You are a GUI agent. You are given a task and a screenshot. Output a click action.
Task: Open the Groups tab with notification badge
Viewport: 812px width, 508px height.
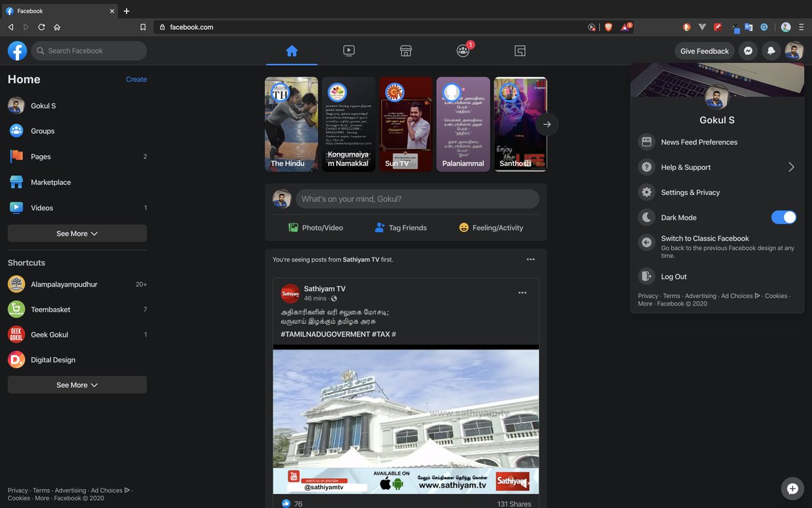pos(463,51)
